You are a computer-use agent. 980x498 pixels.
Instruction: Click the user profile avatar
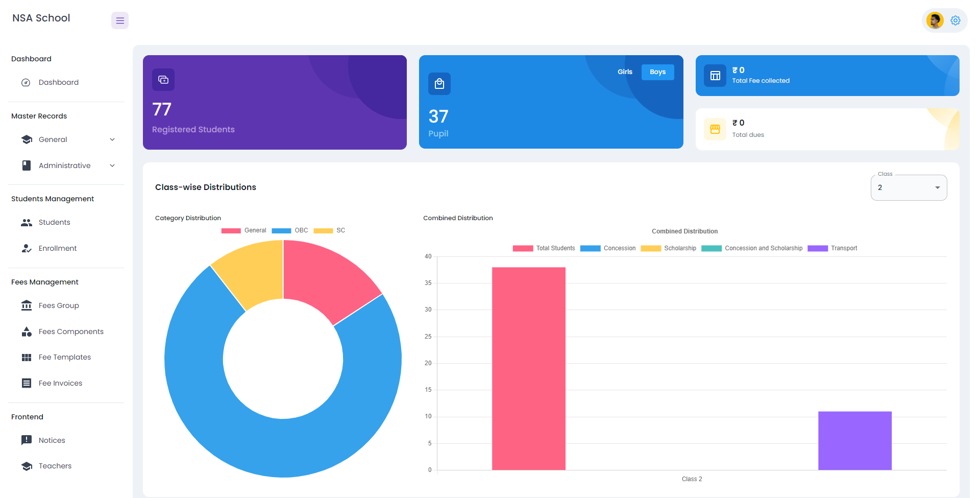coord(935,20)
